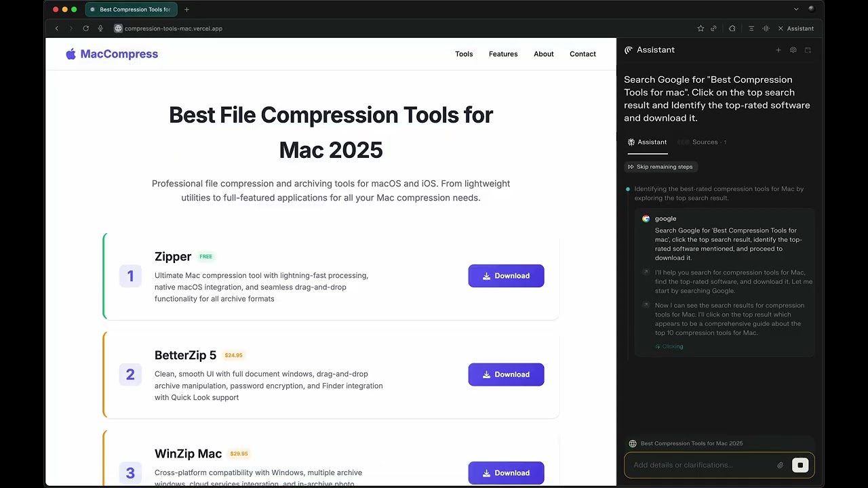The image size is (868, 488).
Task: Expand the tab list chevron
Action: 796,9
